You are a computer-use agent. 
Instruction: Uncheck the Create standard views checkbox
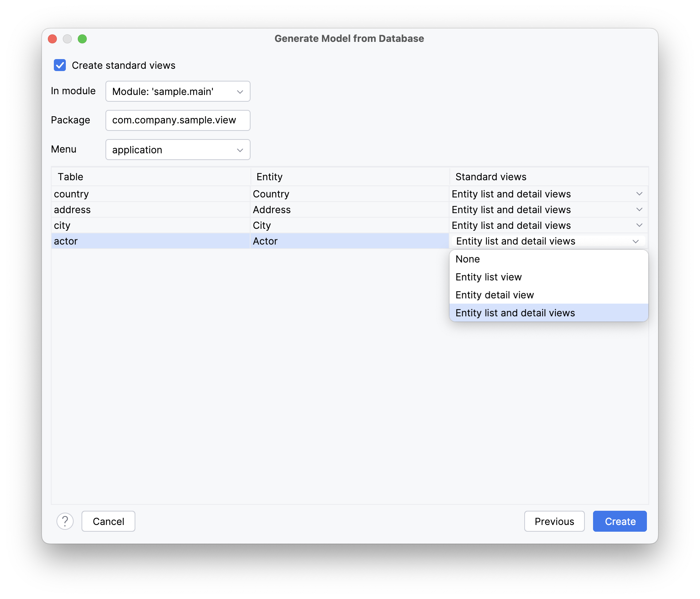point(59,65)
